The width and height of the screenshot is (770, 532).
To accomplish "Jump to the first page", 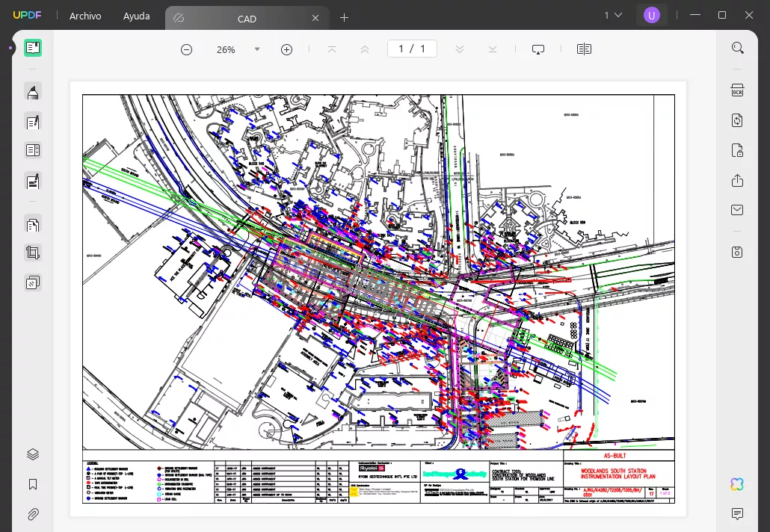I will coord(332,49).
